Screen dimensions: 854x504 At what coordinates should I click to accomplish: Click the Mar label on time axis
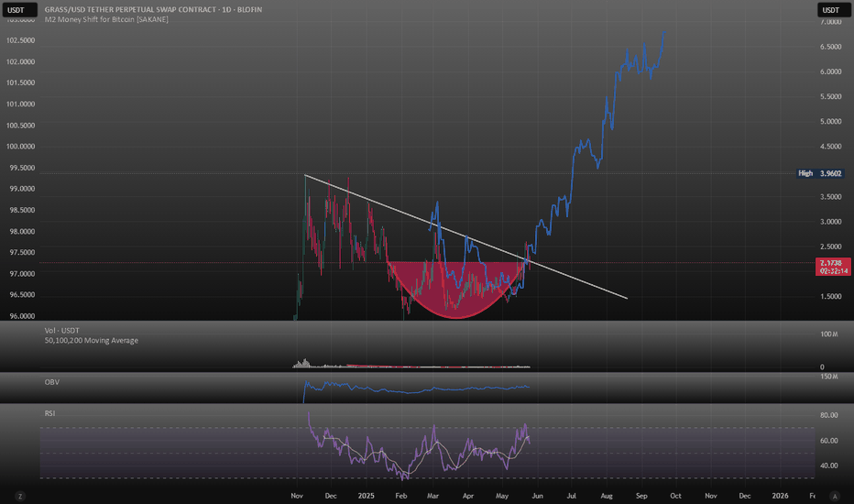click(433, 496)
